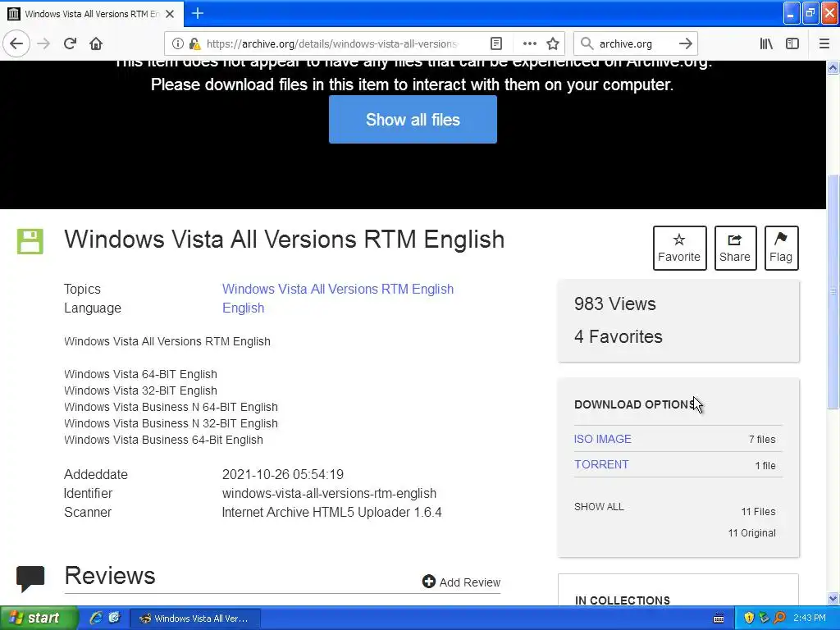
Task: Click the 11 Original text
Action: [751, 533]
